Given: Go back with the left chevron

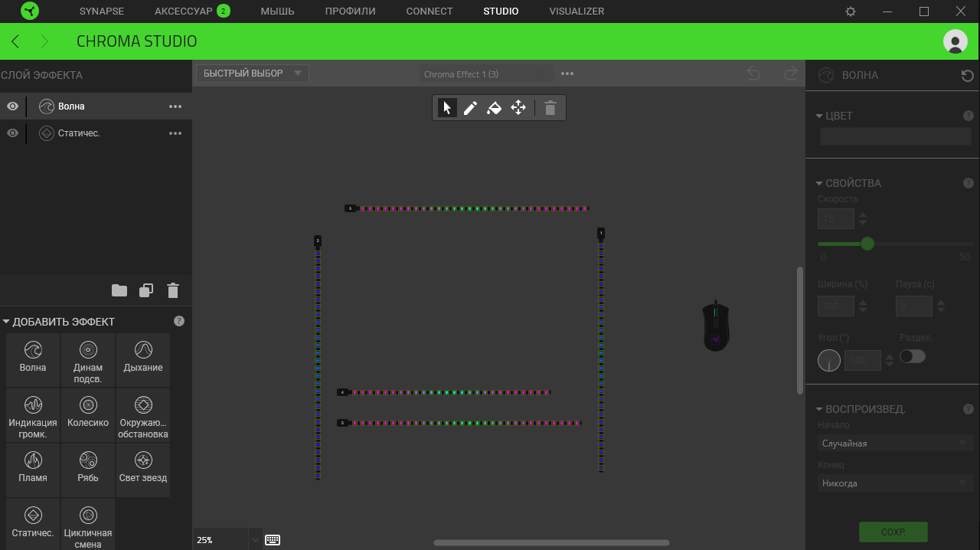Looking at the screenshot, I should click(15, 41).
